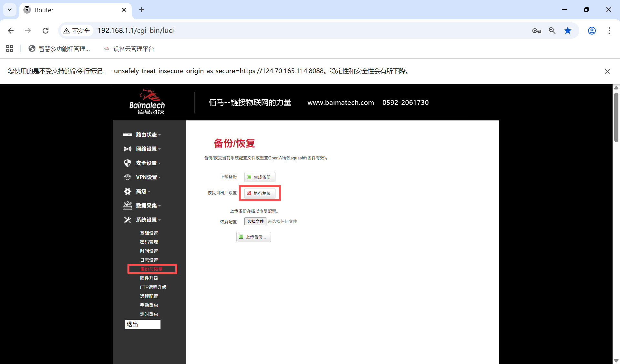Click the VPN settings icon
The height and width of the screenshot is (364, 620).
click(x=128, y=177)
